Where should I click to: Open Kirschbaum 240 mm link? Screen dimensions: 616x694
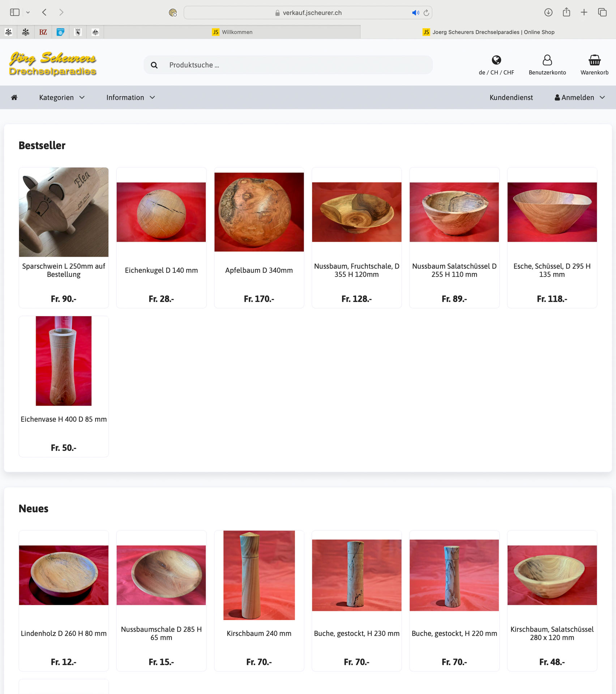click(x=259, y=634)
